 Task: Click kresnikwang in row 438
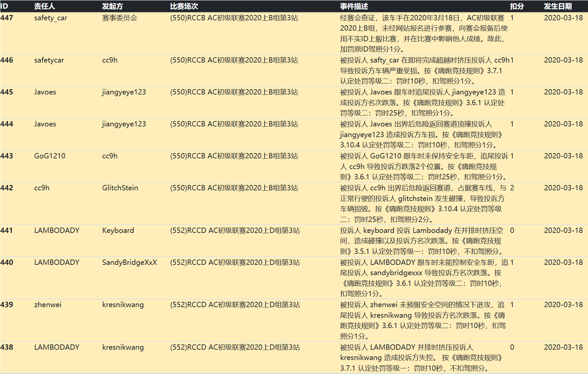pyautogui.click(x=123, y=348)
